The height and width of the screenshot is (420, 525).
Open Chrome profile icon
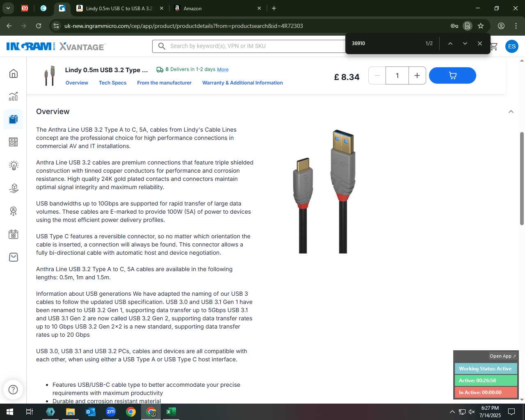pos(501,26)
